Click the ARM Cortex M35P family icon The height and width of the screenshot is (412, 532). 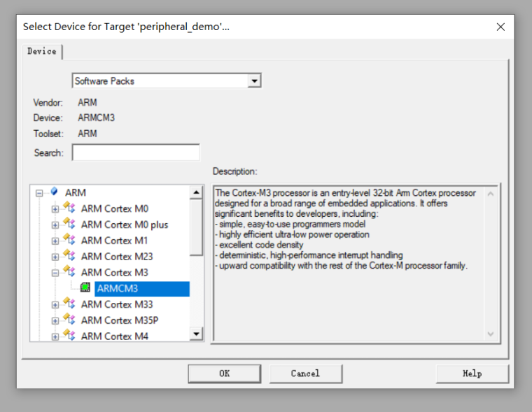point(69,320)
